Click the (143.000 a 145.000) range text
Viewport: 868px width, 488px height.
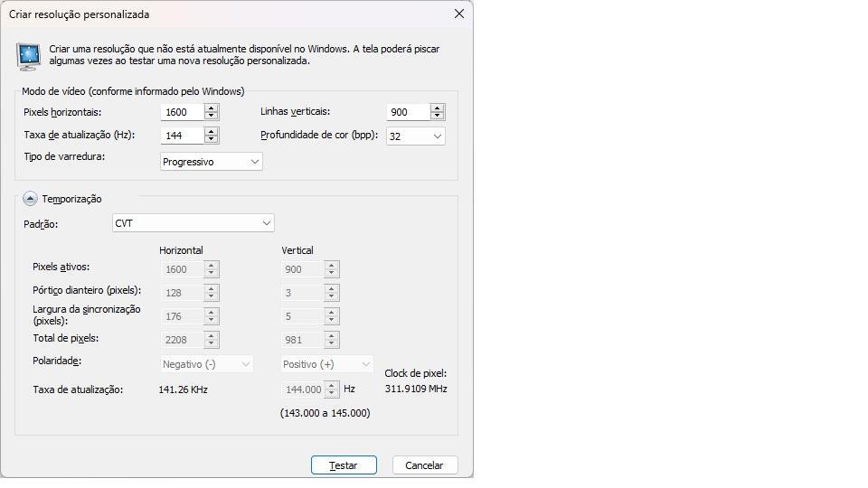325,413
